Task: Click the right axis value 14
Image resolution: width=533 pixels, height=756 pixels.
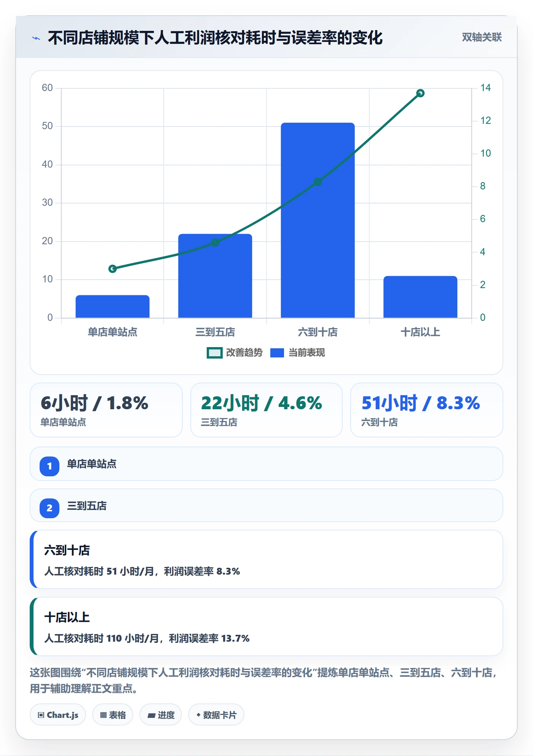Action: click(x=485, y=88)
